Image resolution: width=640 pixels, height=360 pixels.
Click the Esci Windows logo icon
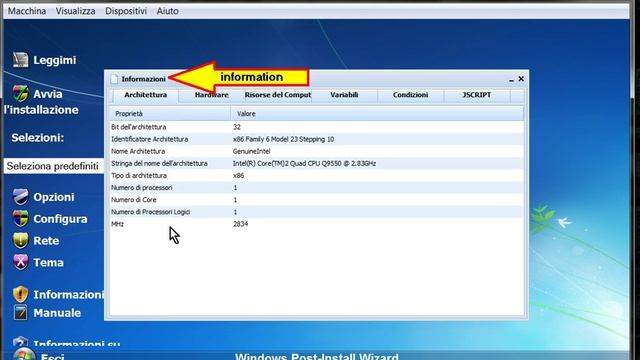(x=24, y=355)
